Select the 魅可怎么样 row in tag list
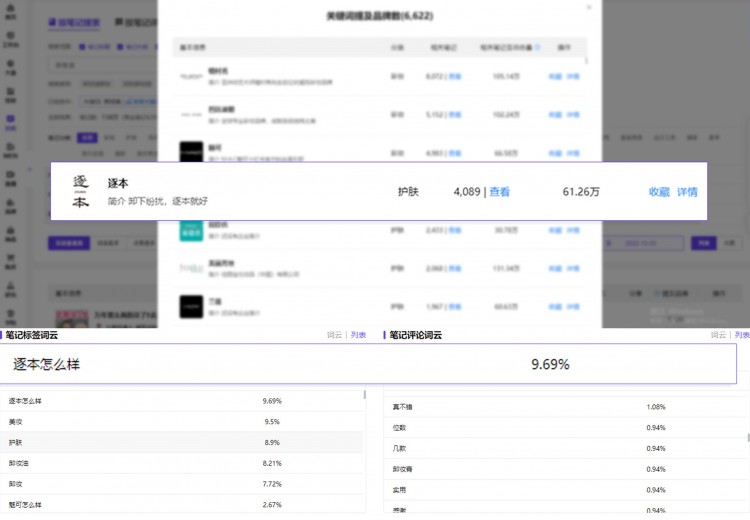 click(180, 505)
